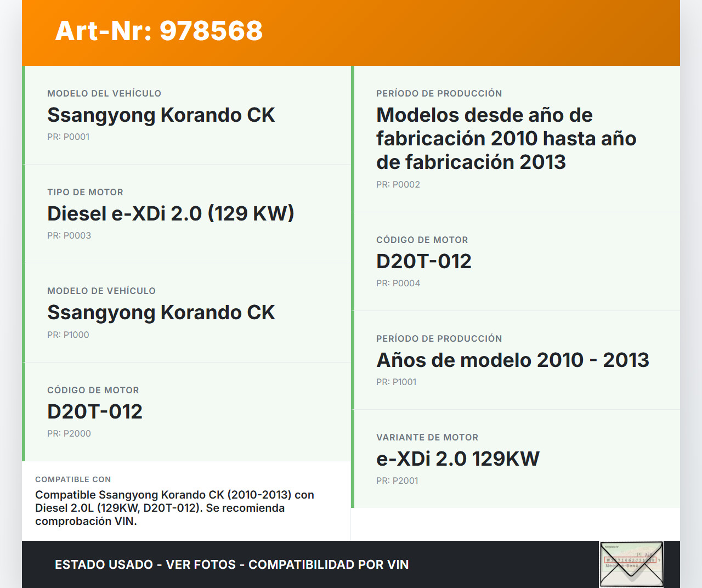Click the e-XDi 2.0 129KW engine variant entry

point(457,459)
